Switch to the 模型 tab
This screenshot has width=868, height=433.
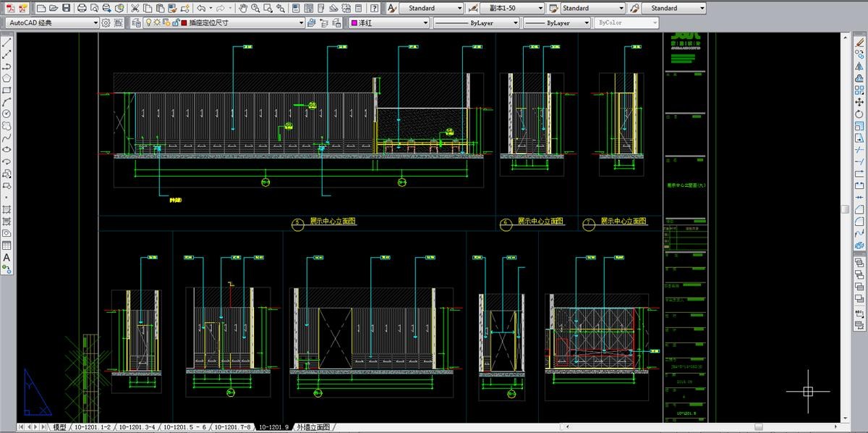click(59, 427)
